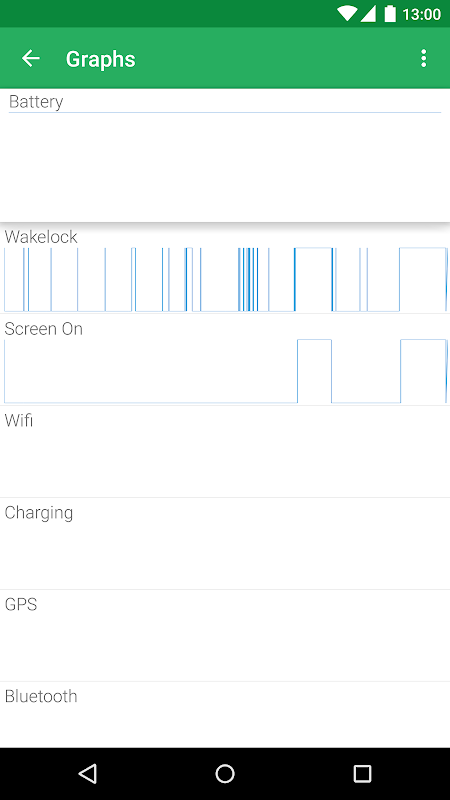Screen dimensions: 450x800
Task: Open recent apps with square button
Action: pyautogui.click(x=362, y=773)
